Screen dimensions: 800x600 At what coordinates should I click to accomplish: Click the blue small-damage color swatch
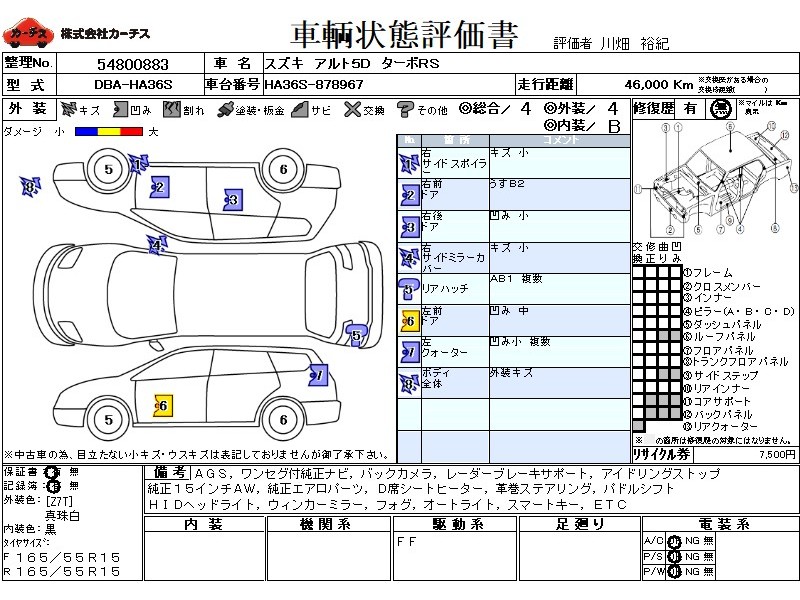click(x=86, y=132)
